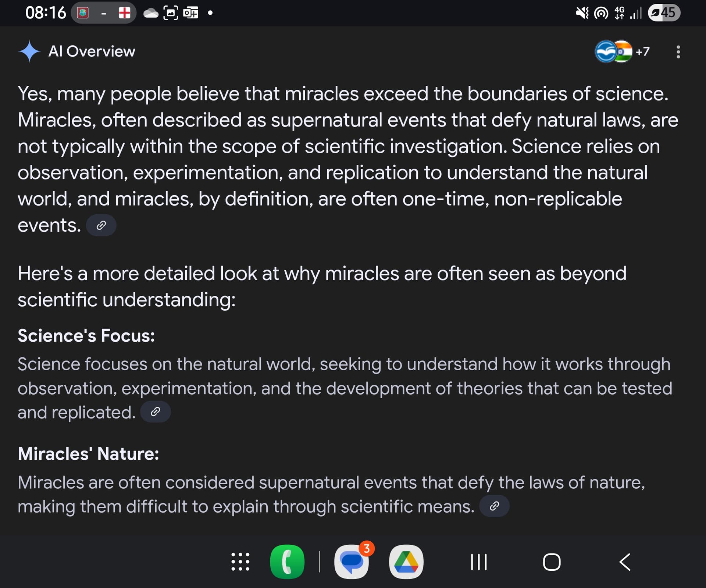Expand the +7 sources list
This screenshot has height=588, width=706.
[643, 51]
